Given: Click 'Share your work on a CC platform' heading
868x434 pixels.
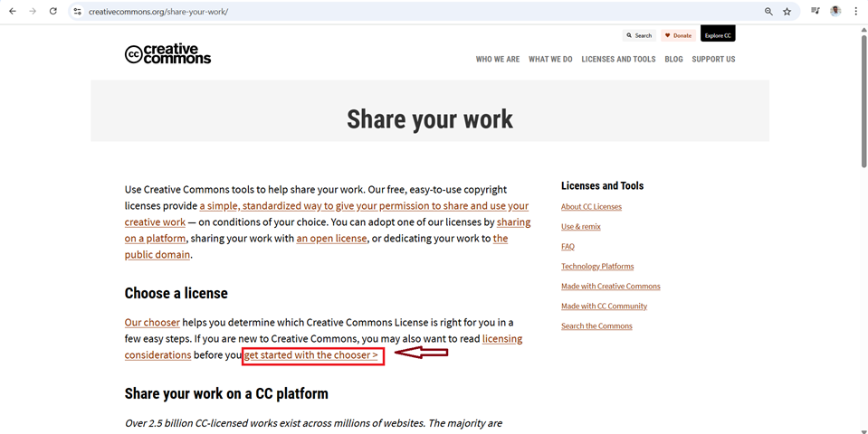Looking at the screenshot, I should pos(226,393).
